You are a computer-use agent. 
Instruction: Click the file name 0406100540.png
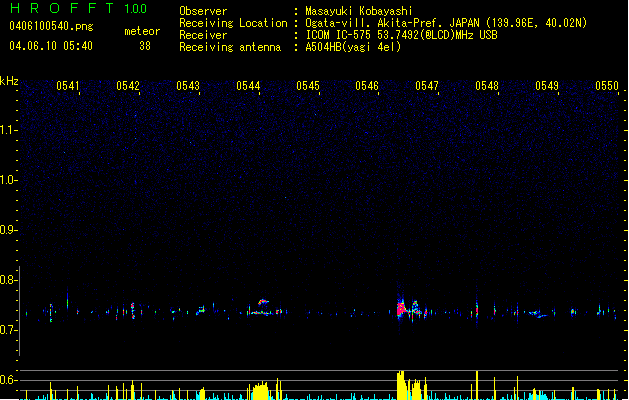coord(51,26)
